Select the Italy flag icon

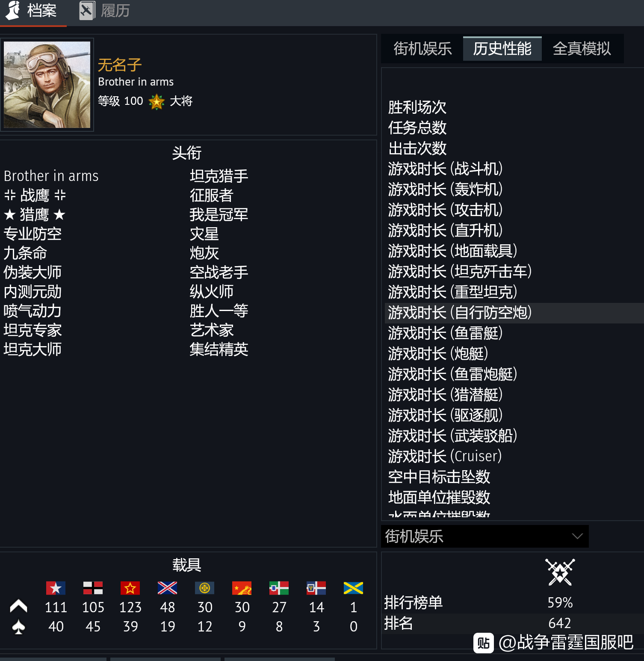[279, 588]
